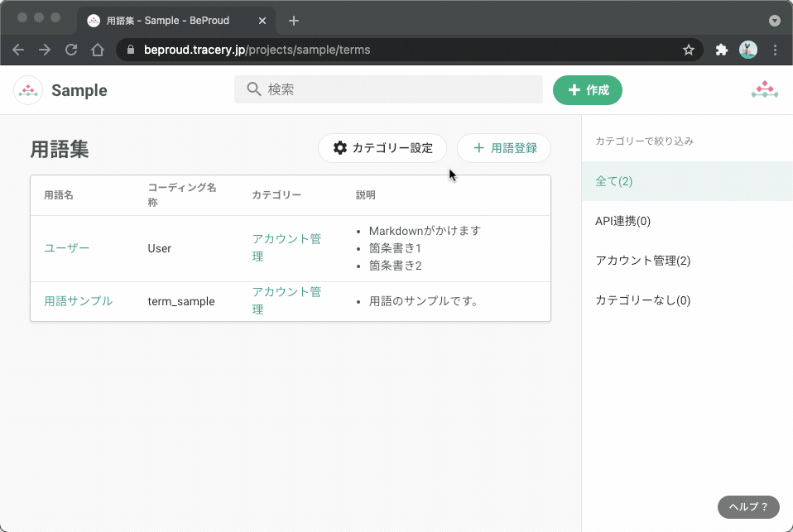
Task: Open a new browser tab
Action: [293, 21]
